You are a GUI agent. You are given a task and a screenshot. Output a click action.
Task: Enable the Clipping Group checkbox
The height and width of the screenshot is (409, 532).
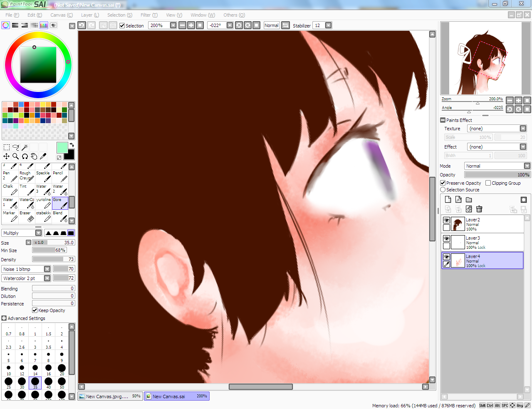(488, 183)
